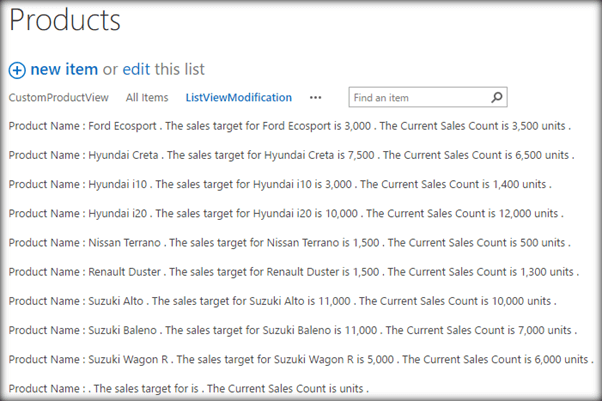Click the plus icon beside new item

17,70
